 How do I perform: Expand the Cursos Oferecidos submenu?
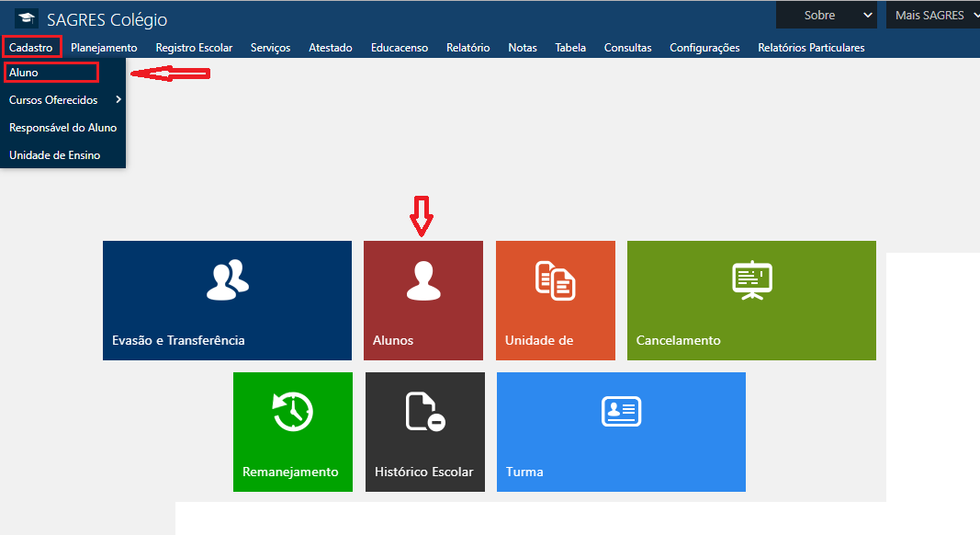(62, 99)
